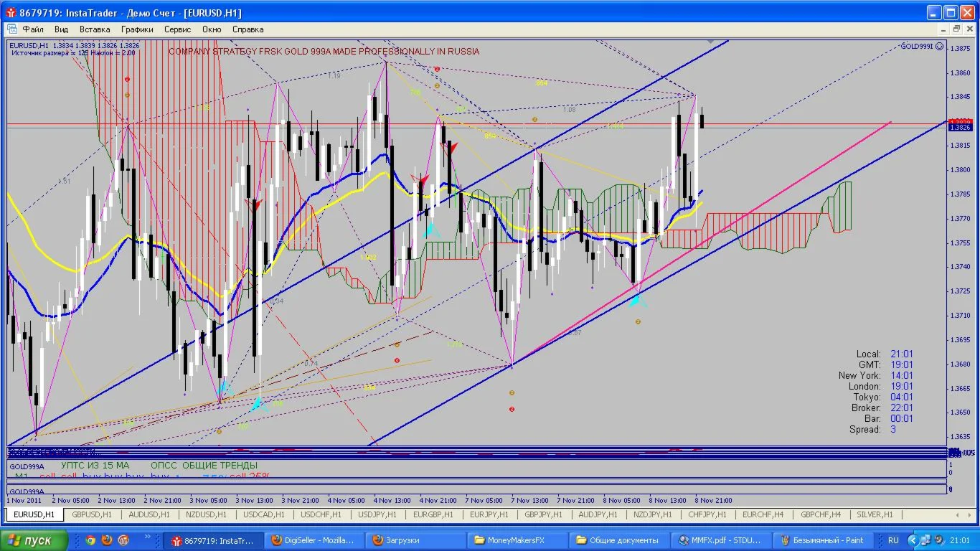Click the chart document icon beside Файл

pos(11,29)
